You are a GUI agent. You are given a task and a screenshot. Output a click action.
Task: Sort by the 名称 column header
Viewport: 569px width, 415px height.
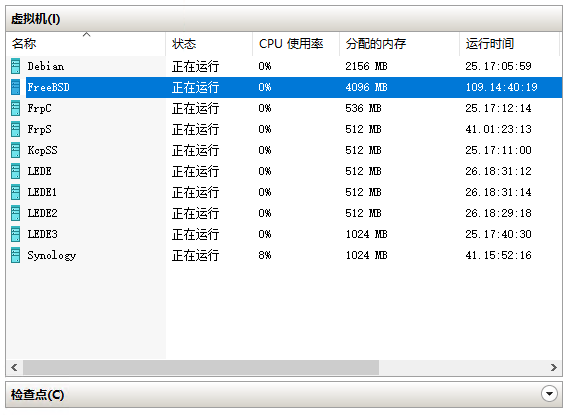(x=86, y=44)
